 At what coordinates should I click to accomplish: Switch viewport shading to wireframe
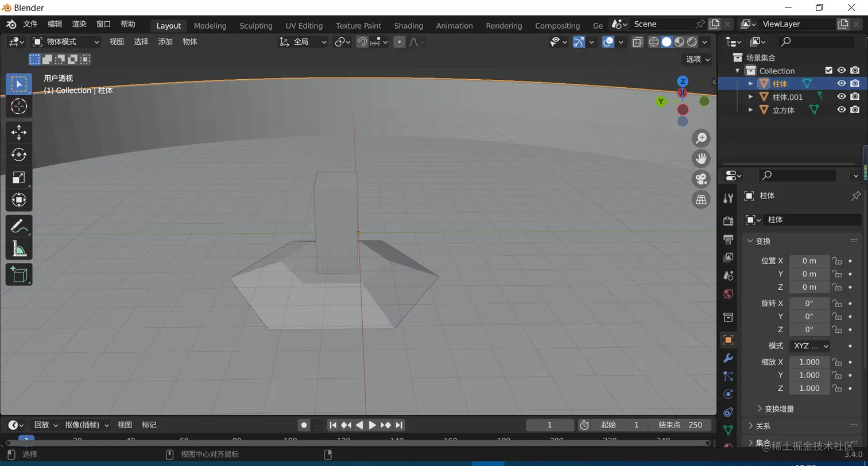(x=654, y=42)
